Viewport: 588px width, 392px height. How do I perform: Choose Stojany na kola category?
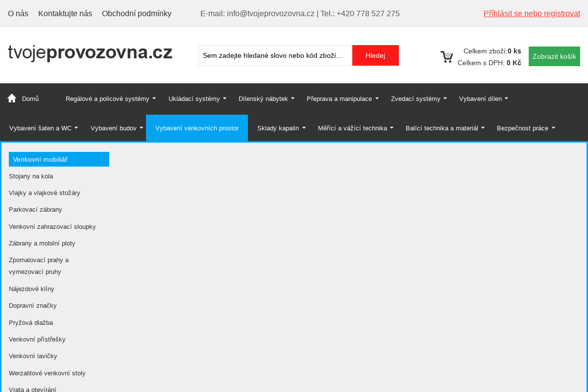point(31,176)
